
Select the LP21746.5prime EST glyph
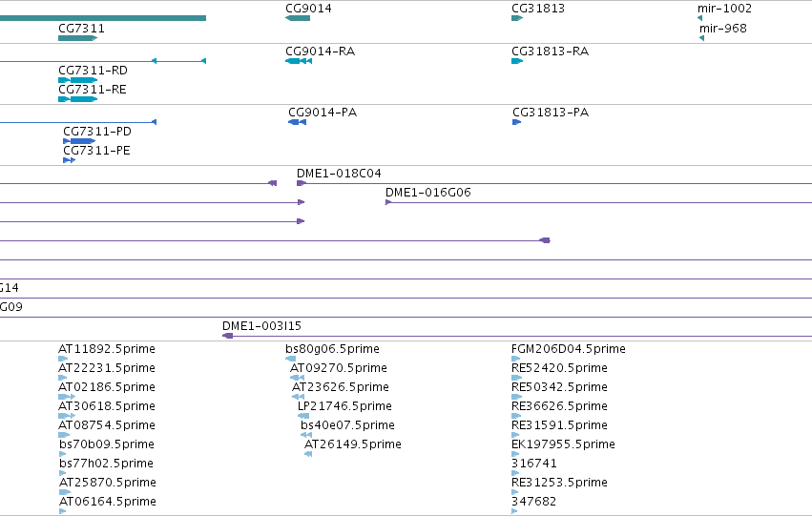[x=303, y=416]
